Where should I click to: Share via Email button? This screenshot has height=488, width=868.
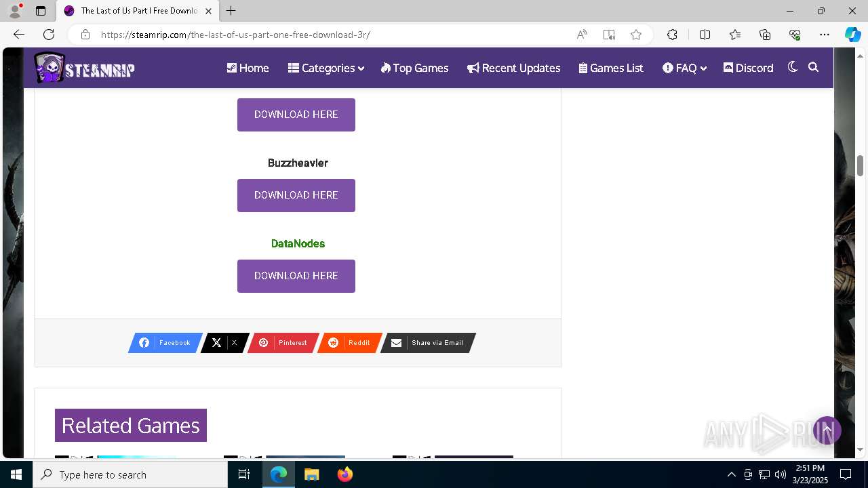[x=428, y=343]
